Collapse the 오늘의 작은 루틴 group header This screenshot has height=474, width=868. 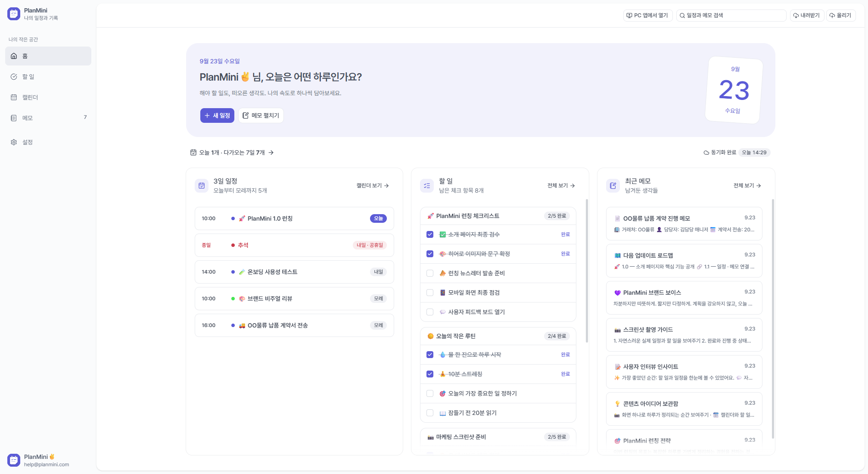[498, 336]
